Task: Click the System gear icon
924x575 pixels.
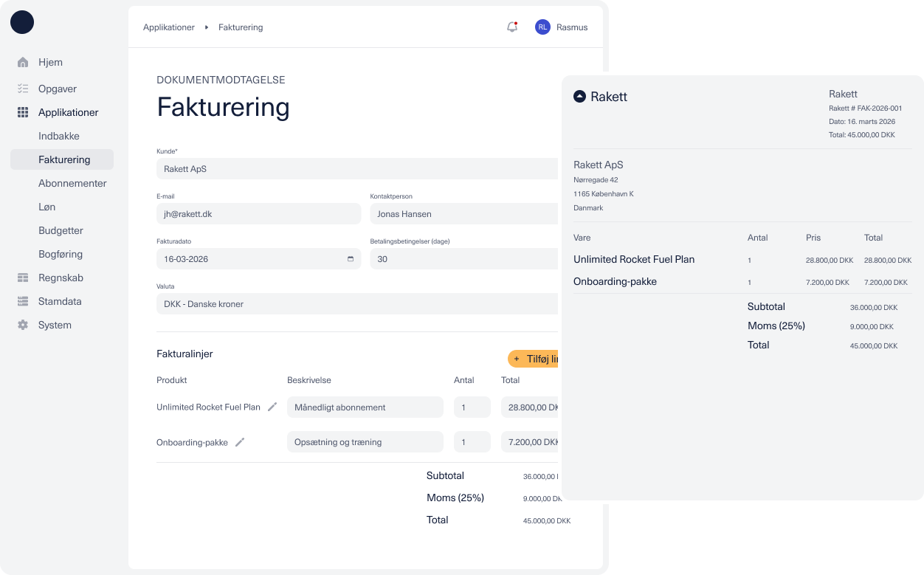Action: coord(23,325)
